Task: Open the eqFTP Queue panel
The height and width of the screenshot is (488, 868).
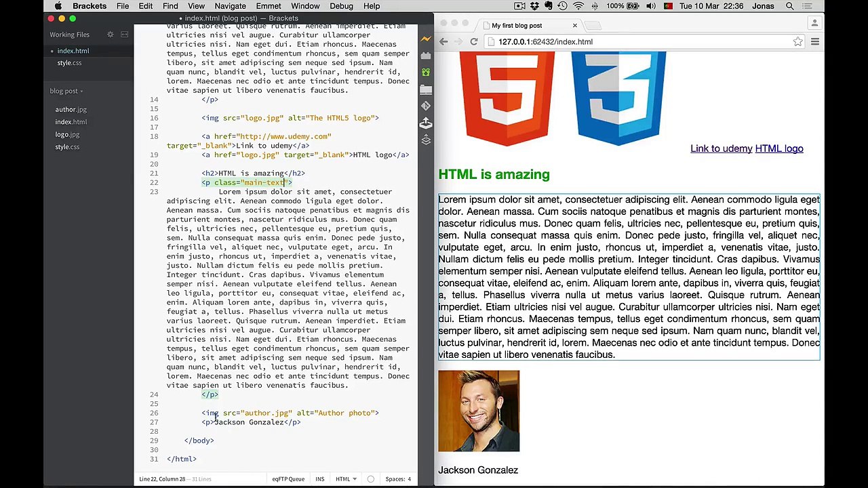Action: coord(288,479)
